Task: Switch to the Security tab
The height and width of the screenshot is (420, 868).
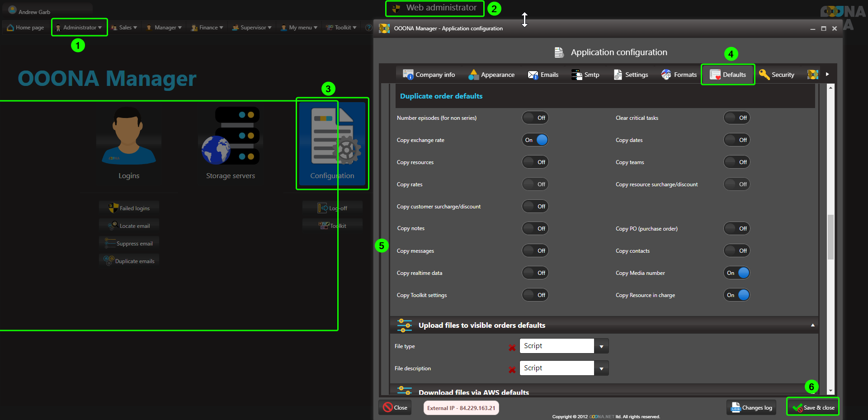Action: click(777, 75)
